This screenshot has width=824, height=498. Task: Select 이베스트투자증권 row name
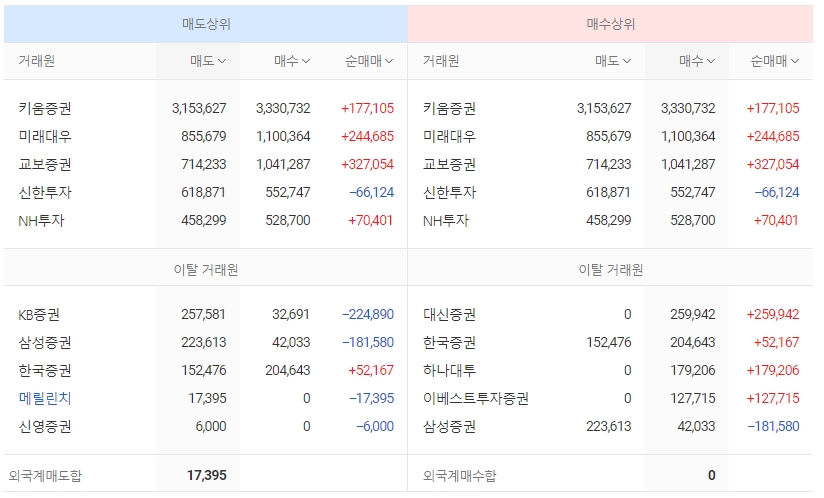pos(476,398)
